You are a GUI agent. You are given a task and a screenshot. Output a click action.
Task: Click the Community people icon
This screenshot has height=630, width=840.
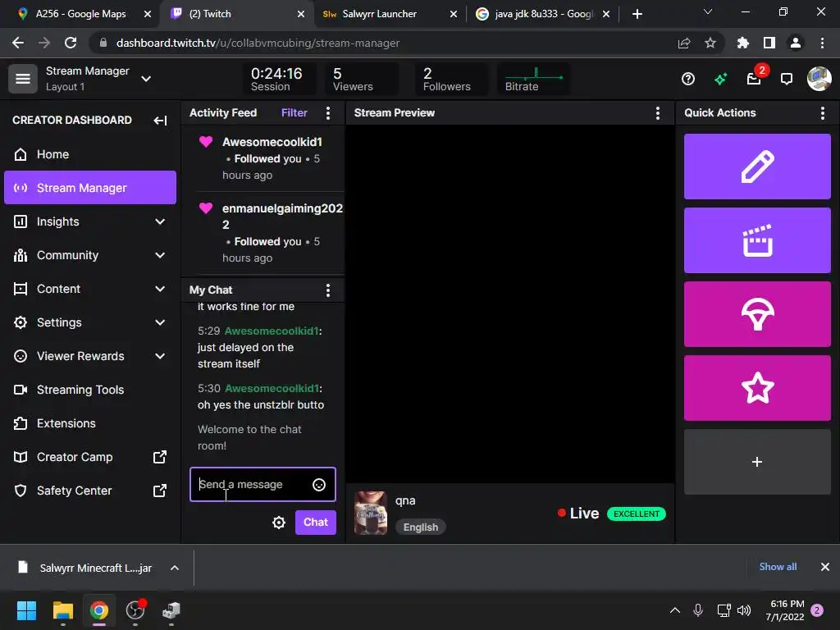click(x=21, y=255)
